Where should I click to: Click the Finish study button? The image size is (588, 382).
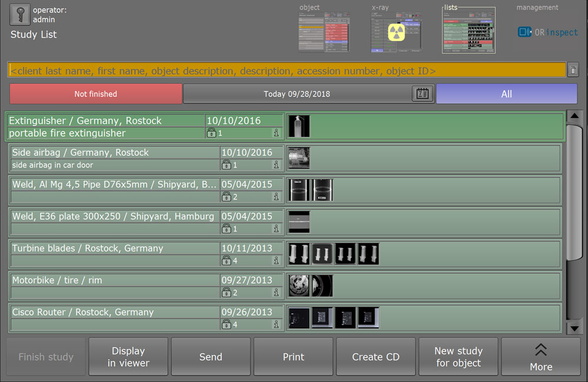tap(46, 357)
